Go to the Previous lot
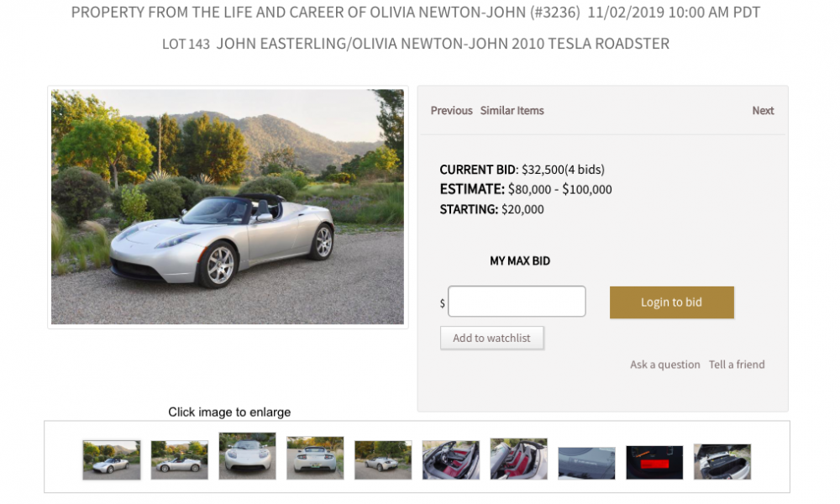The image size is (840, 504). tap(452, 110)
